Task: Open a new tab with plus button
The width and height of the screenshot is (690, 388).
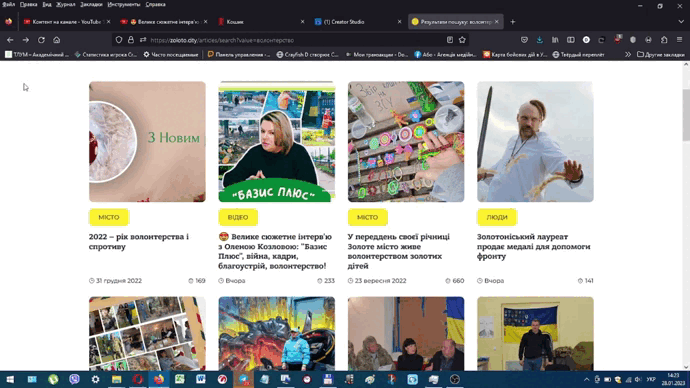Action: pos(513,22)
